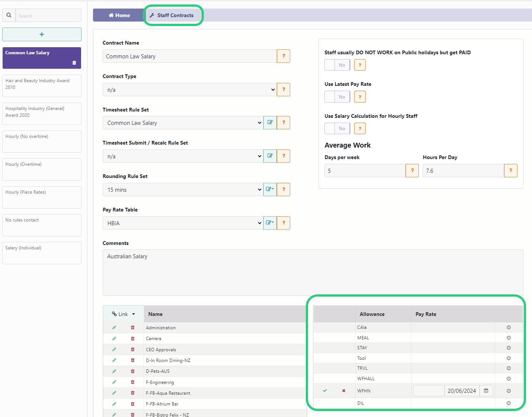Screen dimensions: 532x417
Task: Click the Contract Name input field
Action: coord(190,56)
